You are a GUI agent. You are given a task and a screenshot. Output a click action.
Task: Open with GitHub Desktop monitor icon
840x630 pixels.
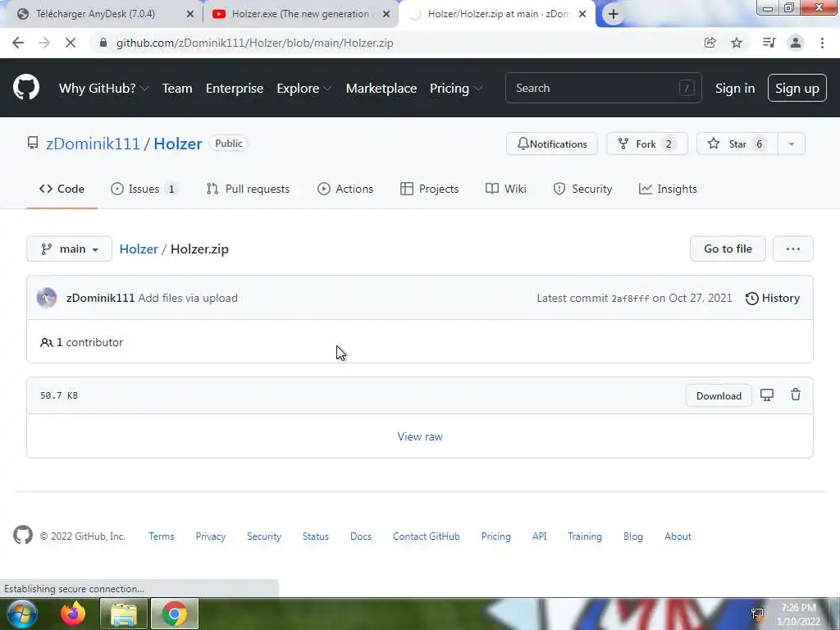(767, 395)
